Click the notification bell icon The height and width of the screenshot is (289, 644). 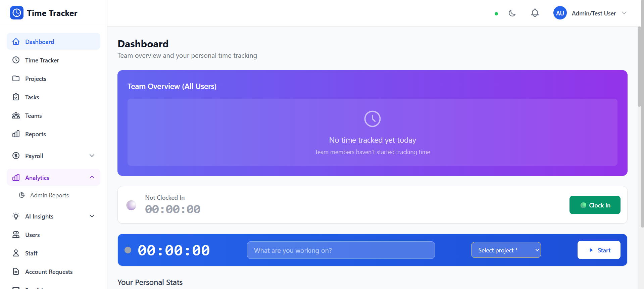(x=535, y=13)
